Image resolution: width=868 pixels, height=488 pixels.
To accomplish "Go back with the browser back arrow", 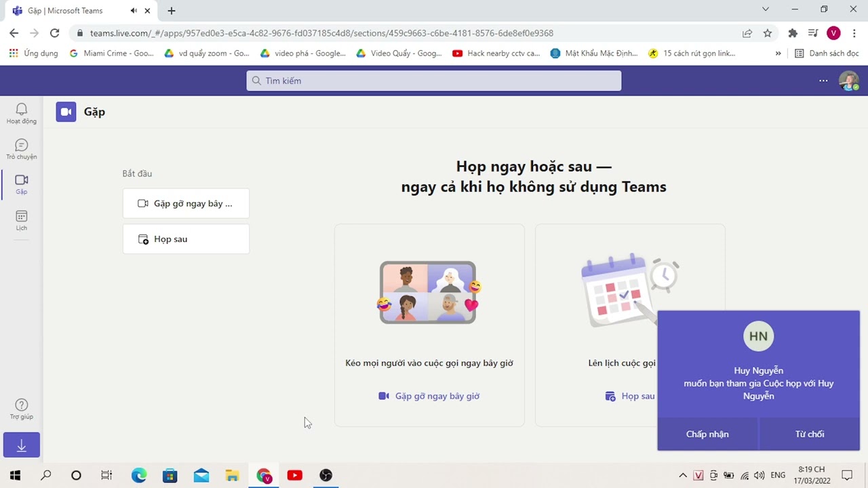I will [14, 33].
